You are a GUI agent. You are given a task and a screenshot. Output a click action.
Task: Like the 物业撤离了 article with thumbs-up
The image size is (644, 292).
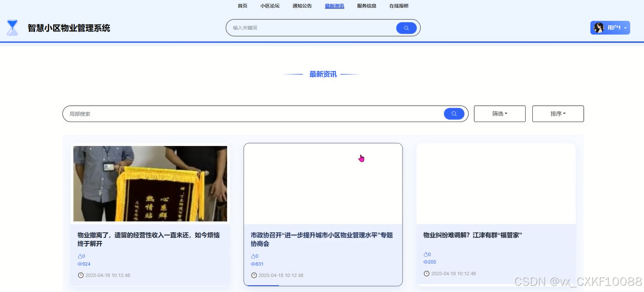[x=80, y=256]
